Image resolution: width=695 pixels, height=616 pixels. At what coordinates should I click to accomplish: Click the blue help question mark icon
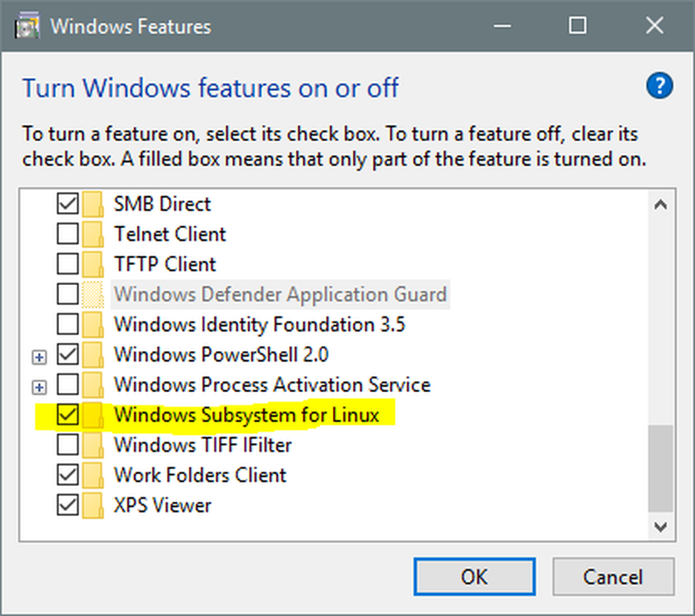tap(659, 86)
